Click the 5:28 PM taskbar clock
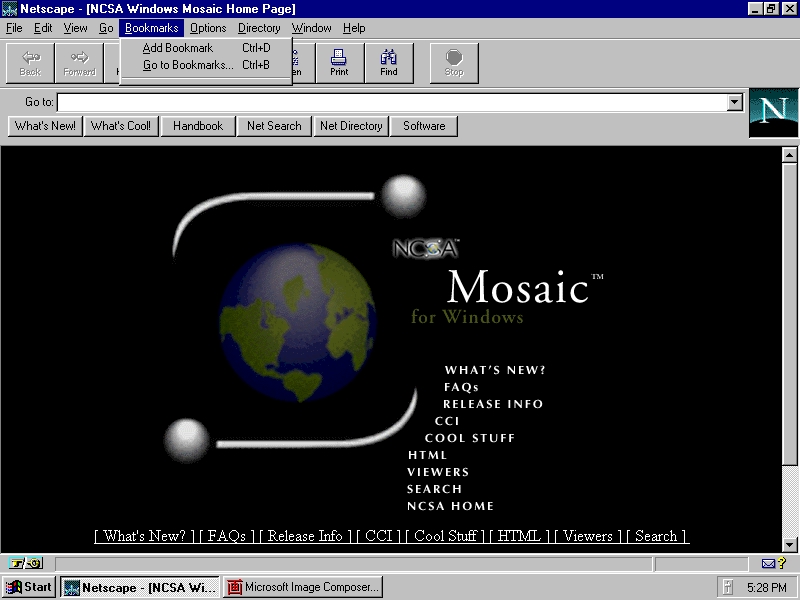800x600 pixels. click(x=767, y=588)
